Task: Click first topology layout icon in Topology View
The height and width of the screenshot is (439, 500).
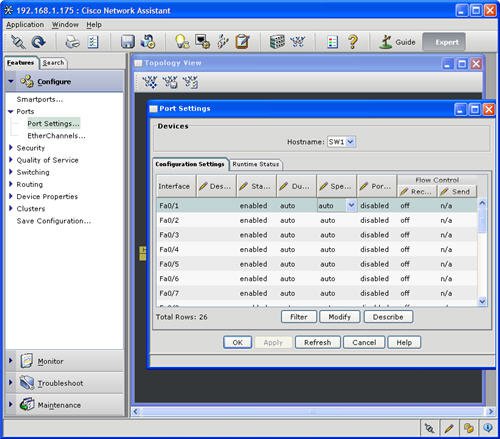Action: point(150,82)
